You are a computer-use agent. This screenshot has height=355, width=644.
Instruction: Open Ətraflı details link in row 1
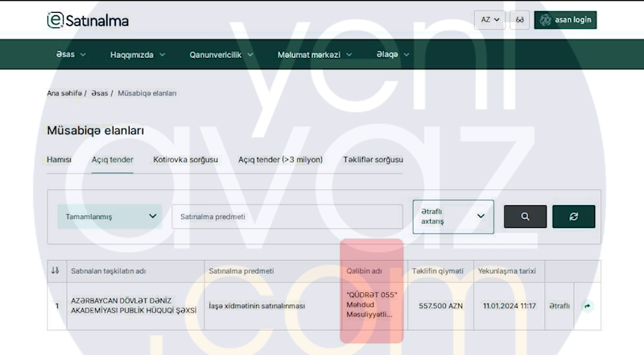click(x=559, y=306)
